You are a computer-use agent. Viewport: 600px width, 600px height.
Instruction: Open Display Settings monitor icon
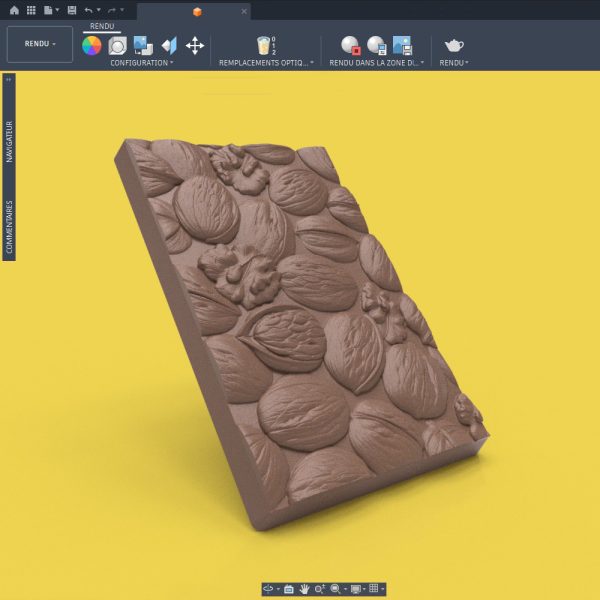tap(355, 589)
